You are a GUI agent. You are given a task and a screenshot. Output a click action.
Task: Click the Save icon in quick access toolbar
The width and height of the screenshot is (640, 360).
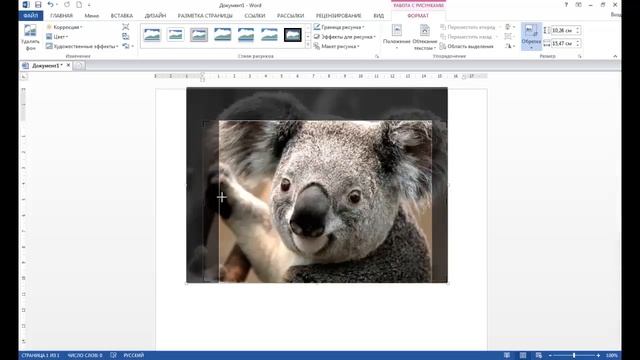(x=38, y=5)
